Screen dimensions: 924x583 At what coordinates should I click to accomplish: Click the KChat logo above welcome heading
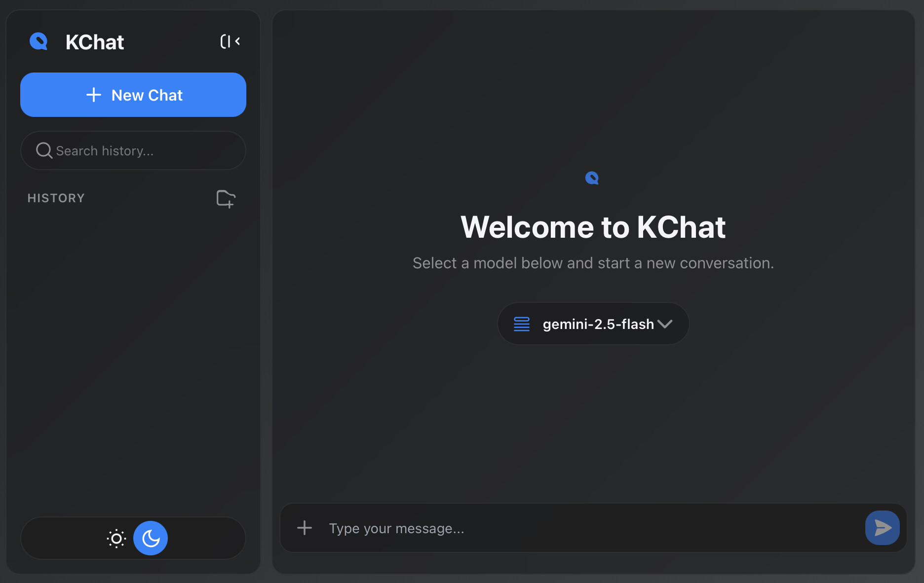tap(592, 178)
